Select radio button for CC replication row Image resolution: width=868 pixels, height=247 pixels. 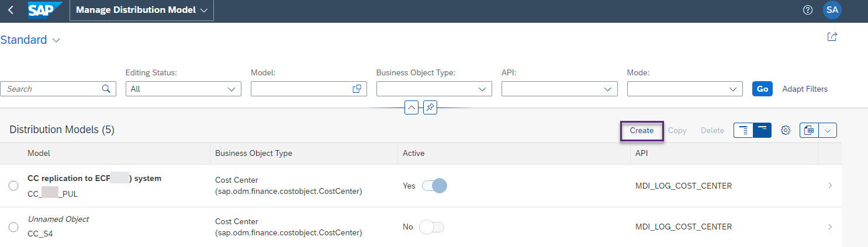pyautogui.click(x=13, y=186)
